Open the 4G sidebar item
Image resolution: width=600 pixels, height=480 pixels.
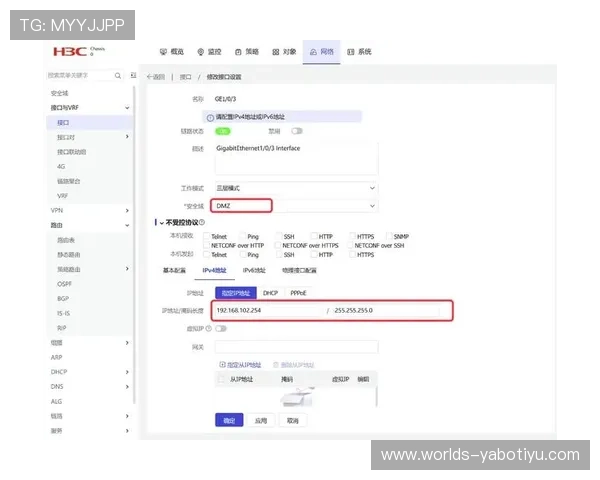61,167
